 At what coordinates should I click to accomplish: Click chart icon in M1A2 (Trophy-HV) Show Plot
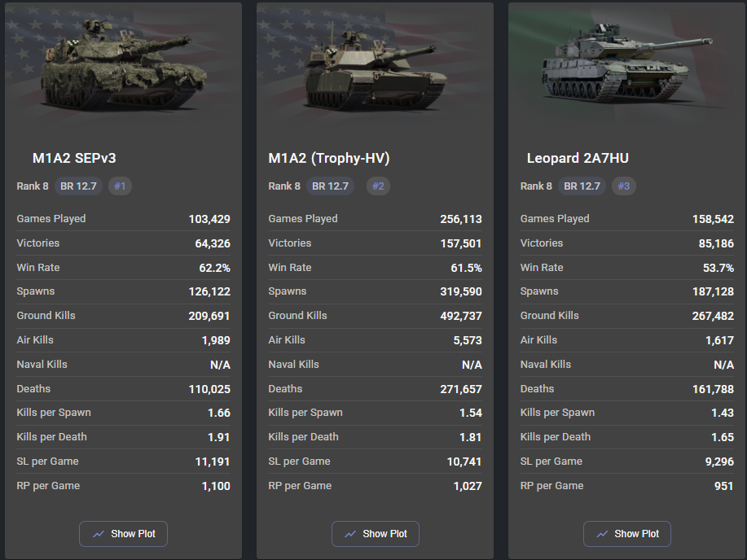350,534
